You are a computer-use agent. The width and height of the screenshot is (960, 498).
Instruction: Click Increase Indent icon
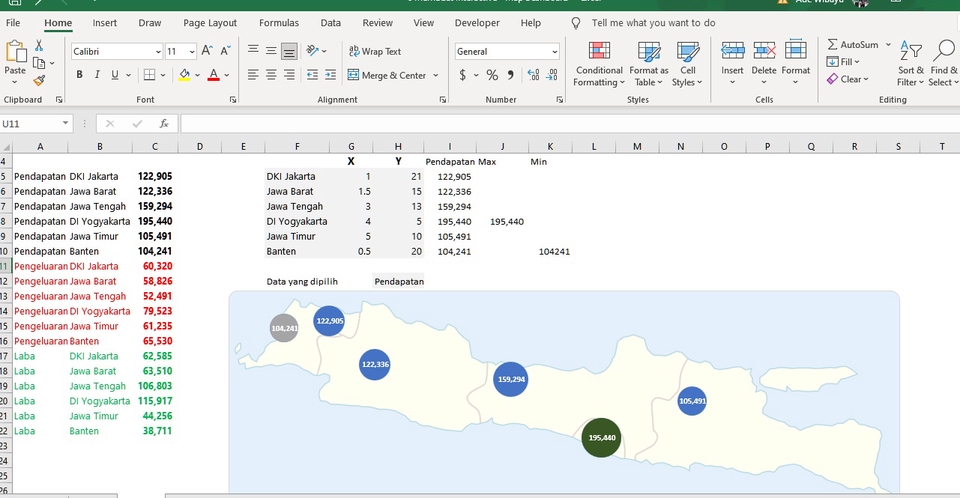click(330, 75)
